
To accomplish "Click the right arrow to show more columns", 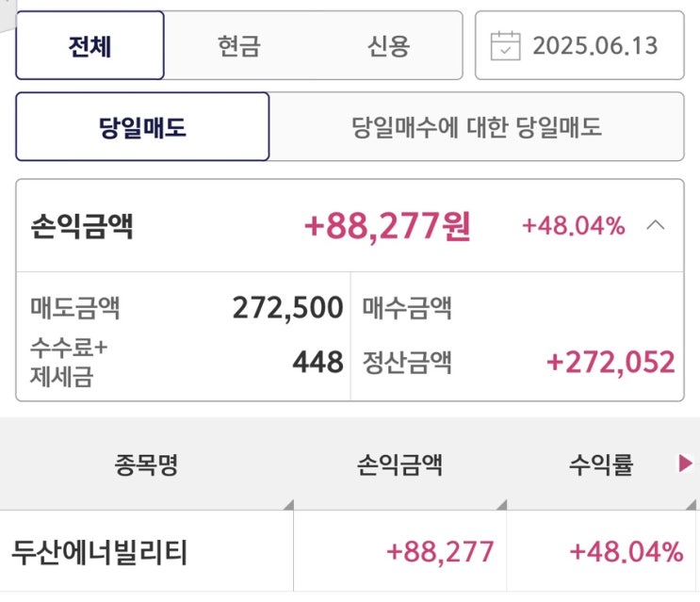I will tap(686, 463).
